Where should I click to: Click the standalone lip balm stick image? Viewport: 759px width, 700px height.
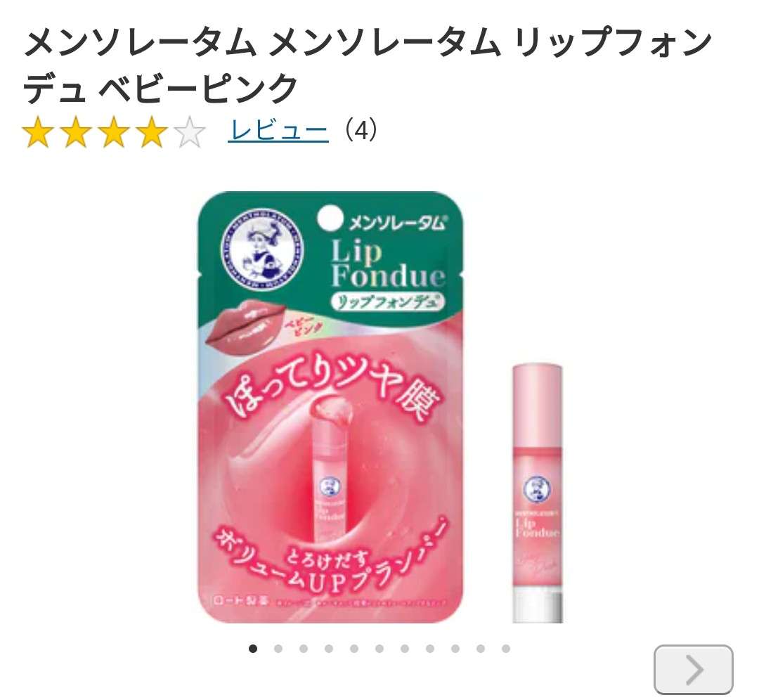click(538, 493)
